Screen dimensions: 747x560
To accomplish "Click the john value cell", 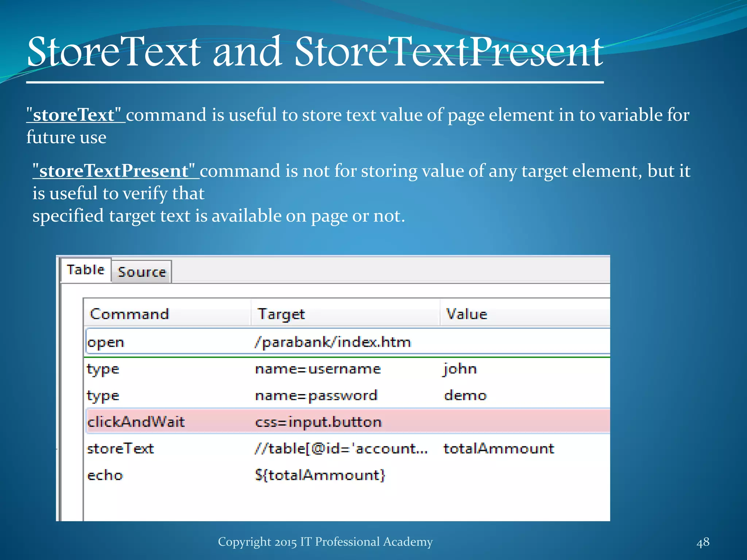I will (x=460, y=369).
